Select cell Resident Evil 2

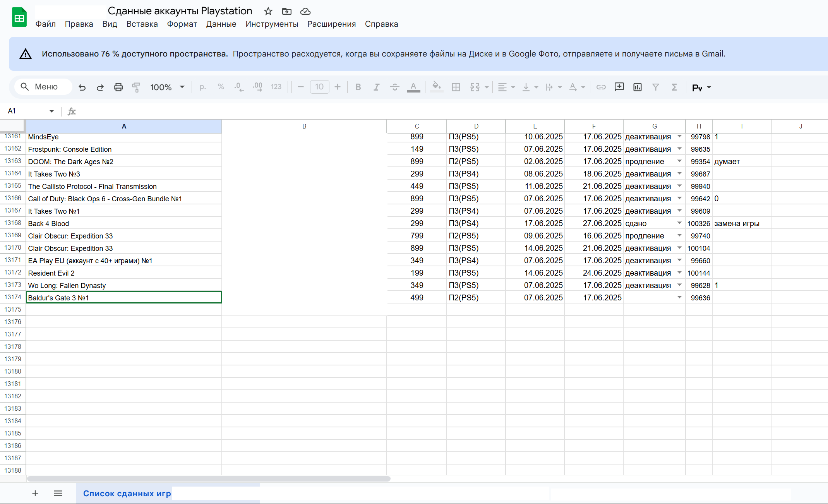pos(124,273)
